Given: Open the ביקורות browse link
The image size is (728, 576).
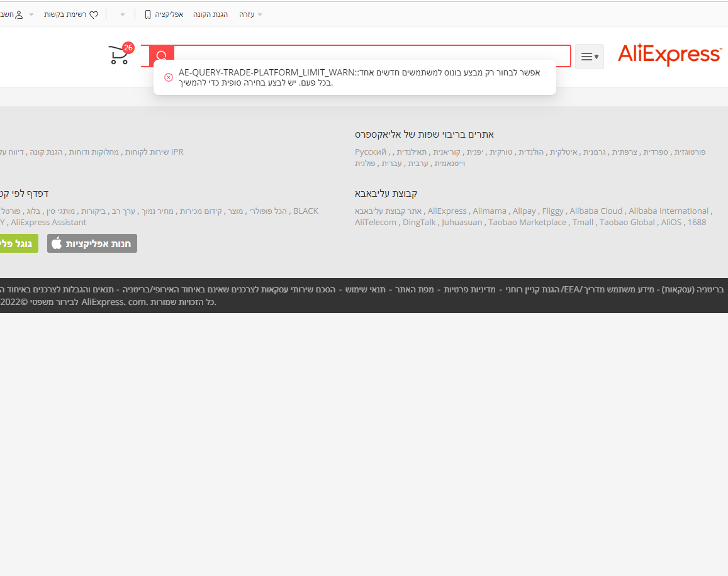Looking at the screenshot, I should tap(93, 211).
